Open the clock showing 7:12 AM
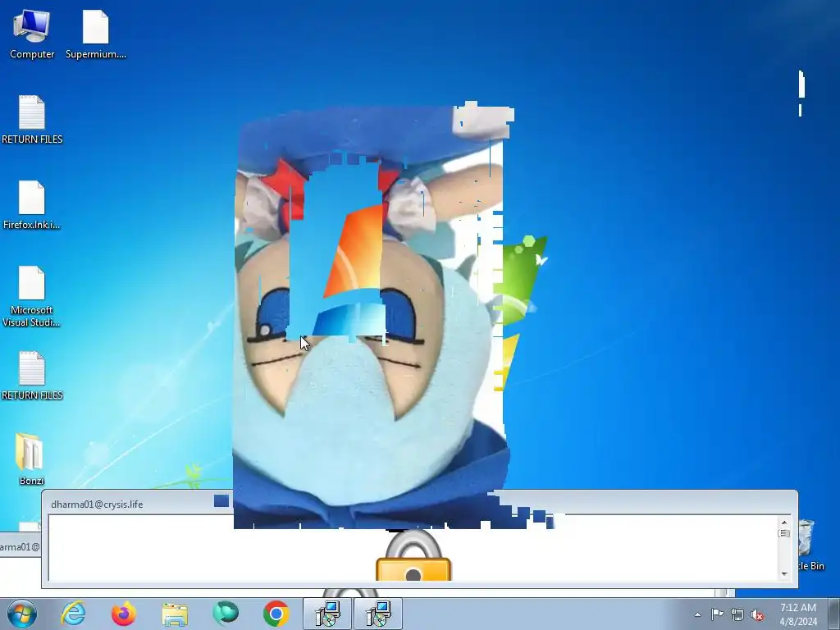The image size is (840, 630). click(x=798, y=614)
